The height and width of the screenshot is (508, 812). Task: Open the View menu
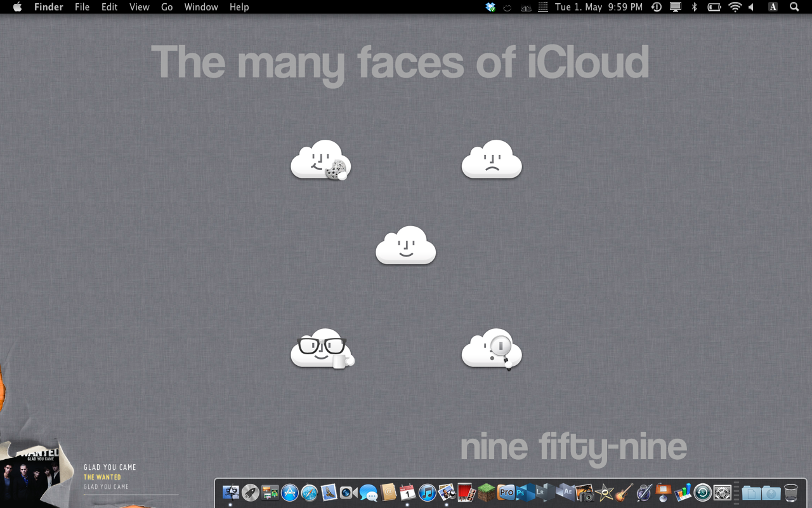click(139, 7)
